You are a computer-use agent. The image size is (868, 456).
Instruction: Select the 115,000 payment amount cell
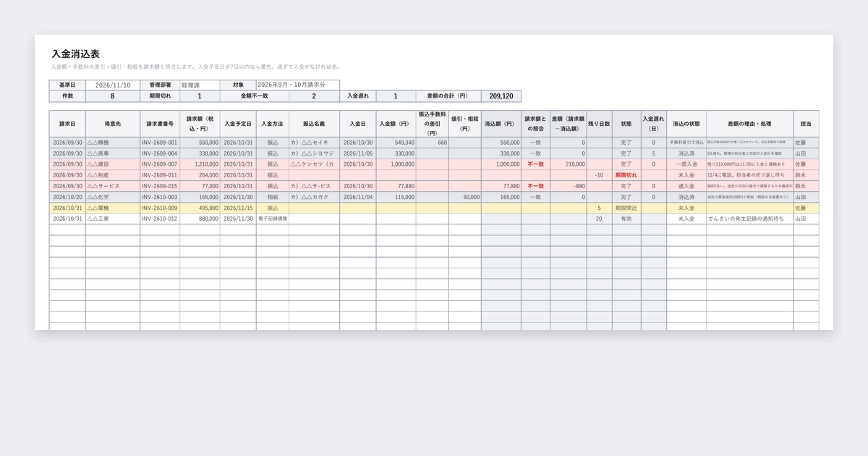(x=396, y=197)
